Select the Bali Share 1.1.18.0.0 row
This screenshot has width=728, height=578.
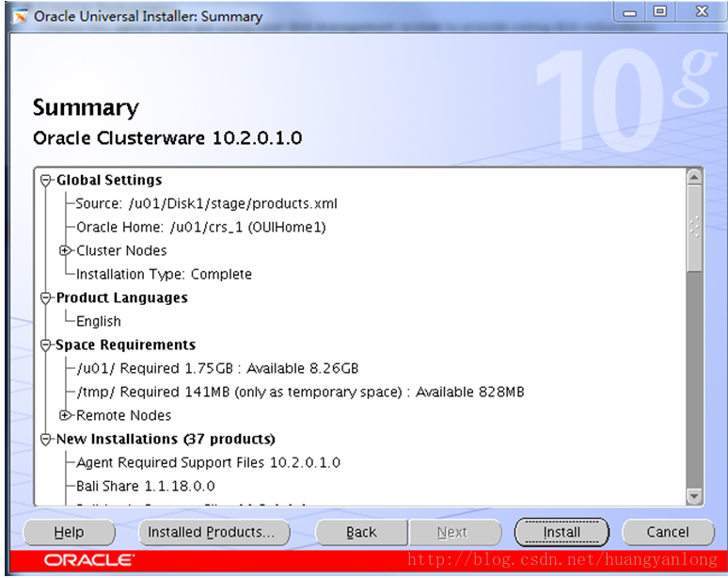pos(146,486)
